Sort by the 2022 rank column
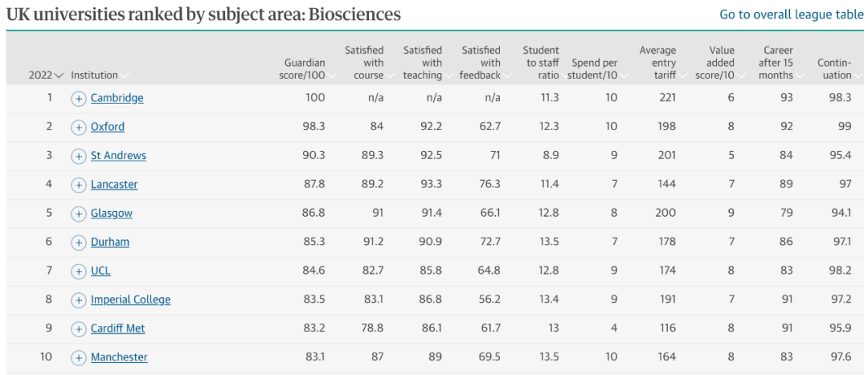868x375 pixels. 46,75
